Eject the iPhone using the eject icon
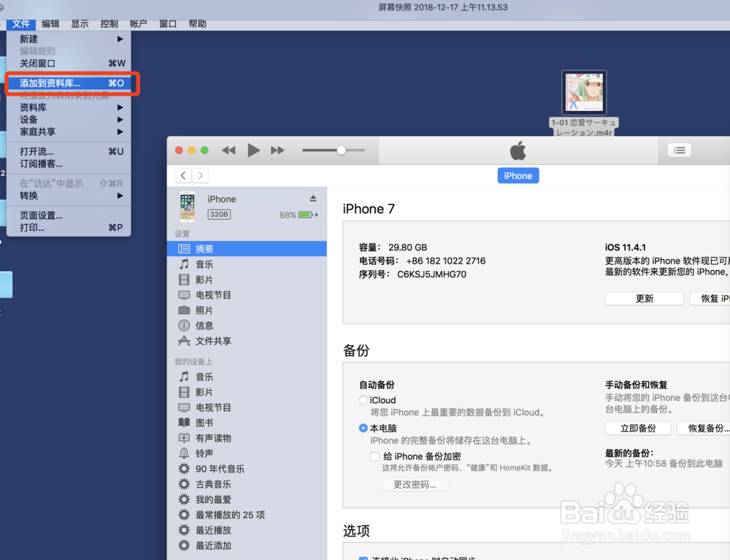Viewport: 730px width, 560px height. tap(313, 198)
